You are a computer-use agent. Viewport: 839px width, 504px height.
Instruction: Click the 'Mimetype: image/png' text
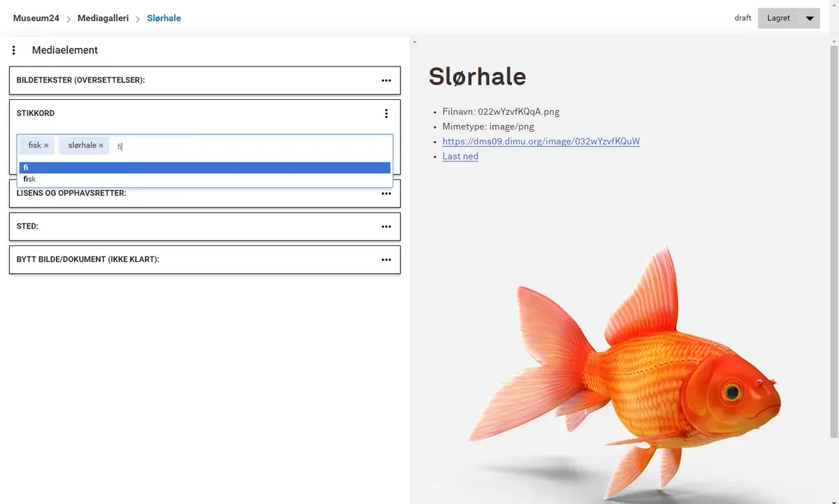pos(488,127)
